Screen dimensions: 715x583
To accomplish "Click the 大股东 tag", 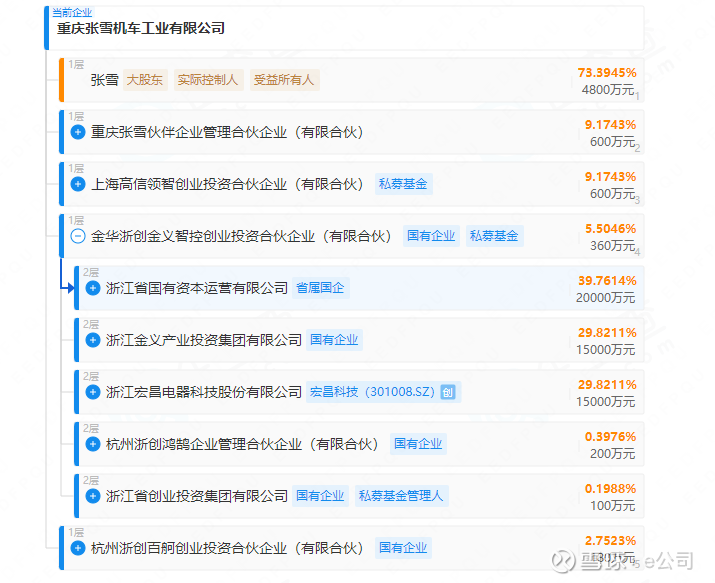I will [x=145, y=80].
